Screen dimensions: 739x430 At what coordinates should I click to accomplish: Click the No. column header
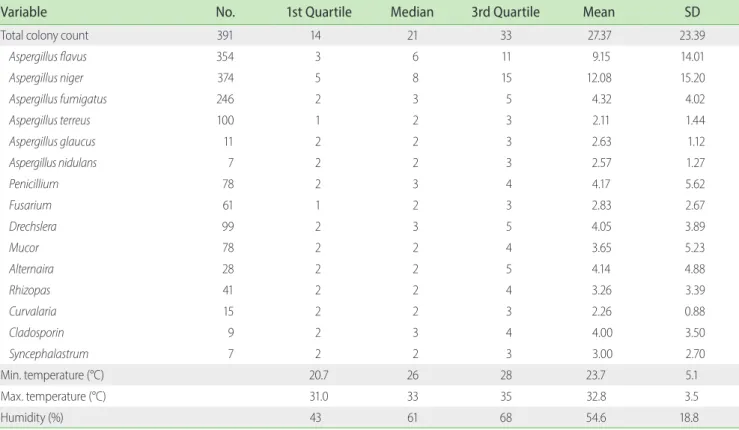point(225,12)
